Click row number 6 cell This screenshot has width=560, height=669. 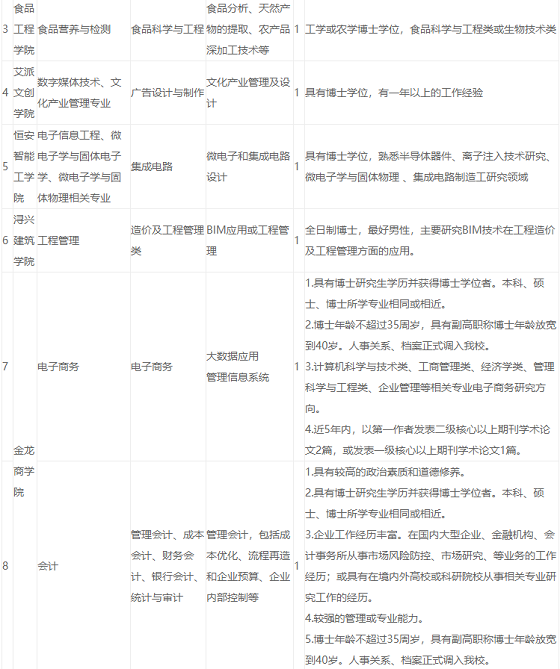pyautogui.click(x=6, y=240)
